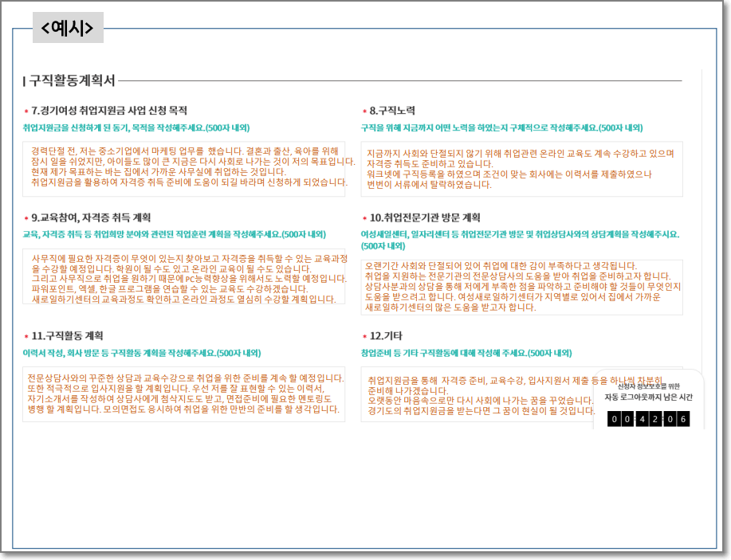731x560 pixels.
Task: Click the green hint under section 7 heading
Action: (136, 127)
